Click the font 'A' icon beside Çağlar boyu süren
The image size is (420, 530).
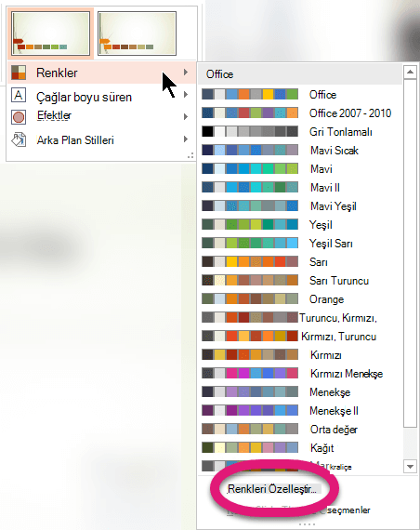19,95
